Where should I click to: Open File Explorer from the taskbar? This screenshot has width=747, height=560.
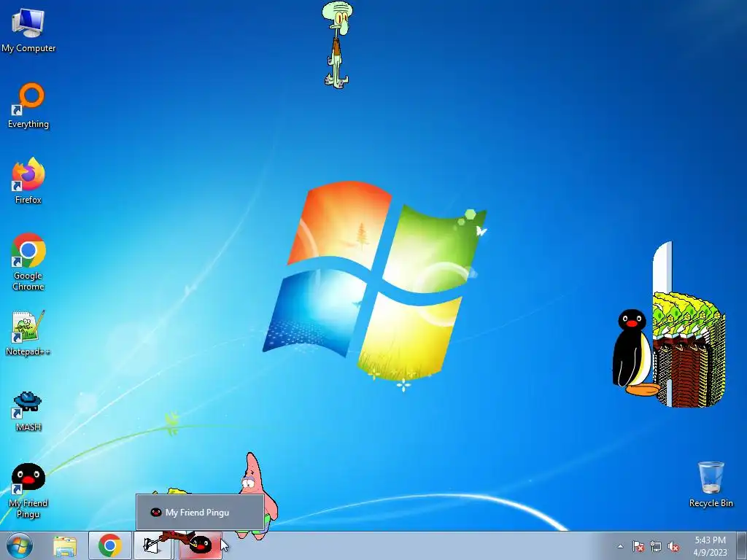(65, 546)
